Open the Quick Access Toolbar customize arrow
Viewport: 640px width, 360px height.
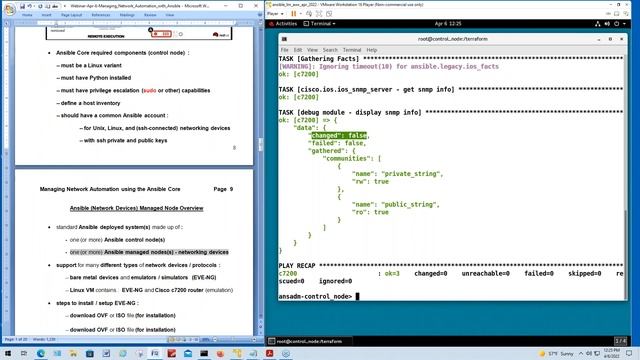click(64, 6)
